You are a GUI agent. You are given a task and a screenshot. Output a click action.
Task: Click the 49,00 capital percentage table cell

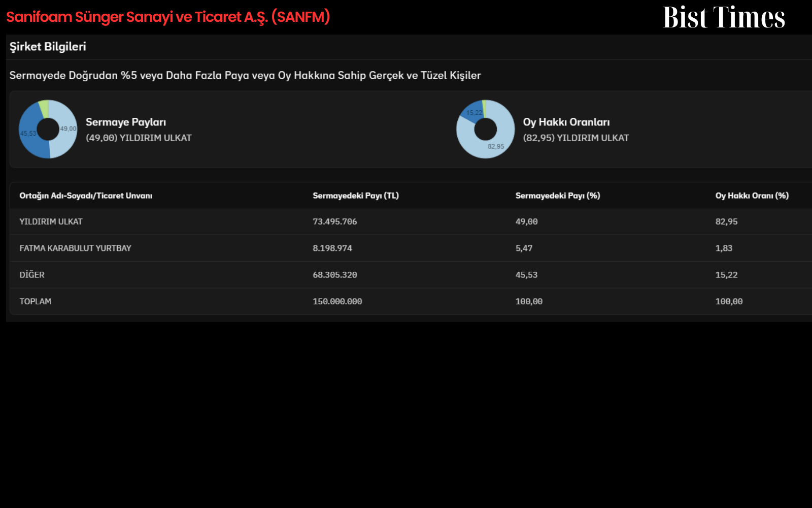[526, 221]
